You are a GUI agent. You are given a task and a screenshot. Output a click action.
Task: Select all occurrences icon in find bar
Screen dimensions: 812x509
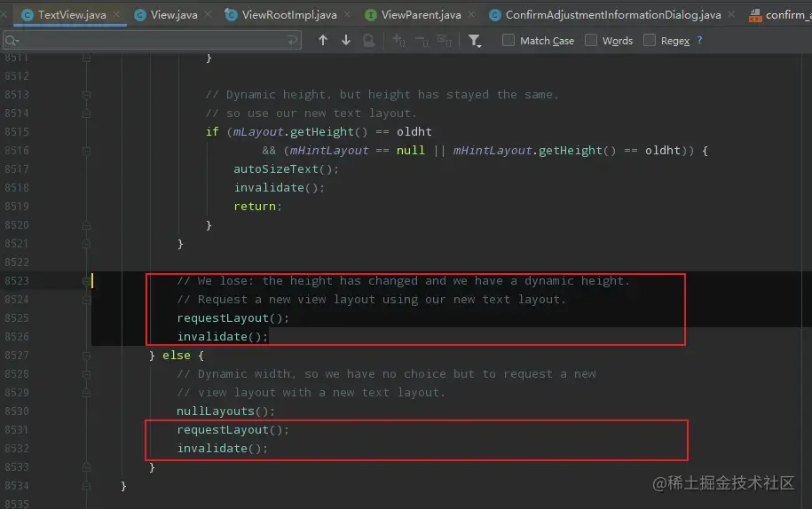445,41
